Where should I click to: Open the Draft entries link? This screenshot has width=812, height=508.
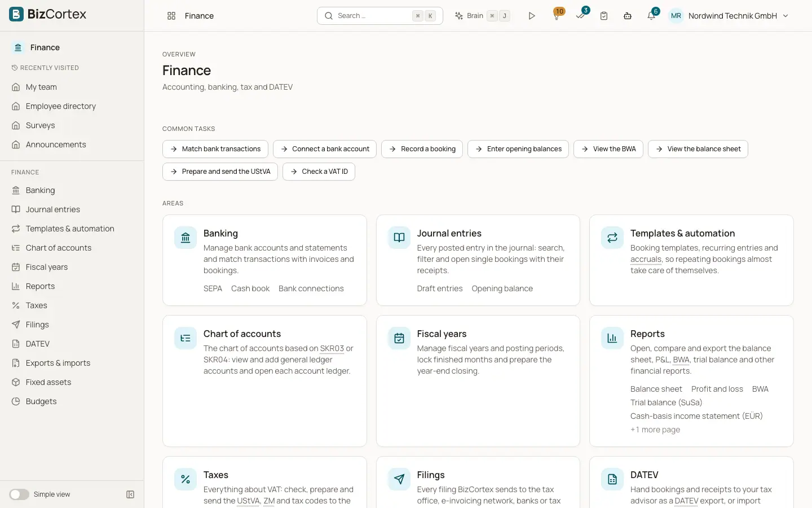click(x=440, y=288)
